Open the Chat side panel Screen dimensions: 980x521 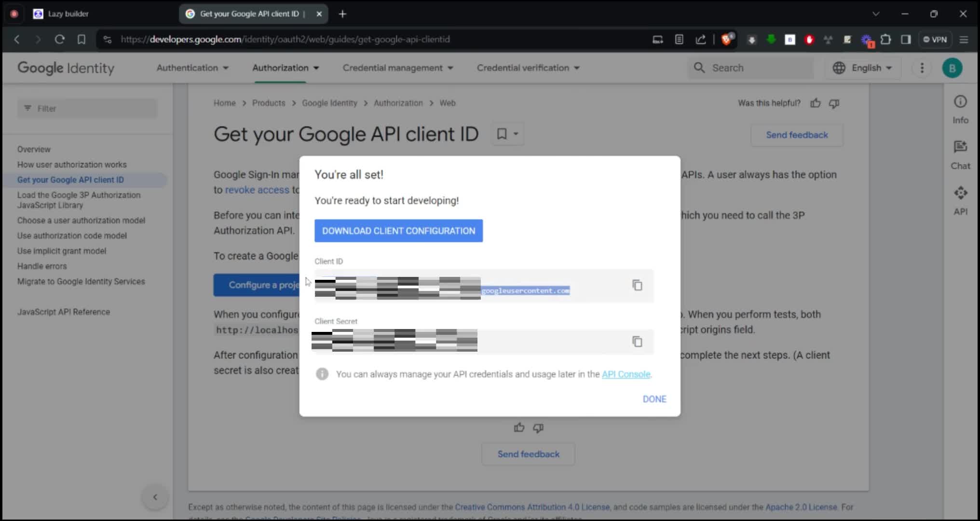tap(960, 155)
